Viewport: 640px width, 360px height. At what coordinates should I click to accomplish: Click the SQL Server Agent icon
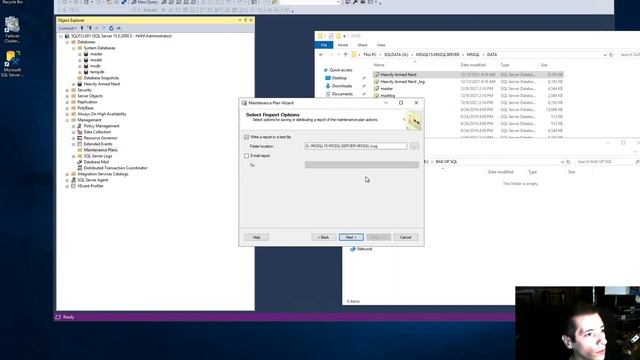[73, 180]
